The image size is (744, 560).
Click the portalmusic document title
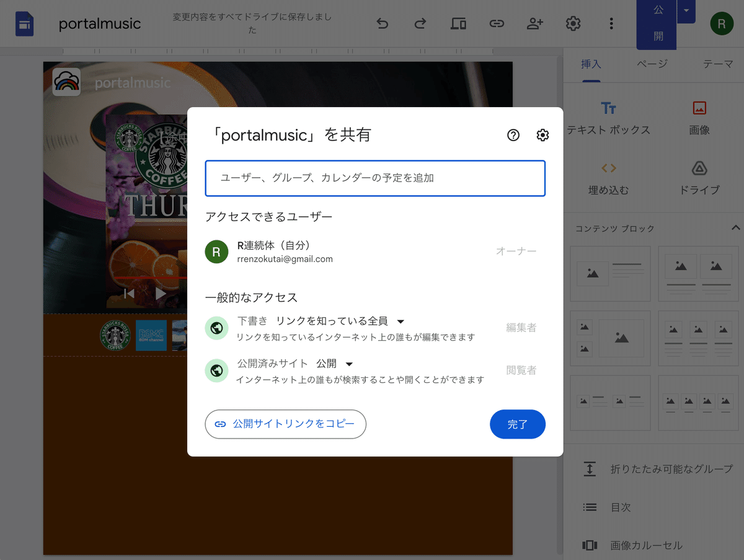pos(100,24)
